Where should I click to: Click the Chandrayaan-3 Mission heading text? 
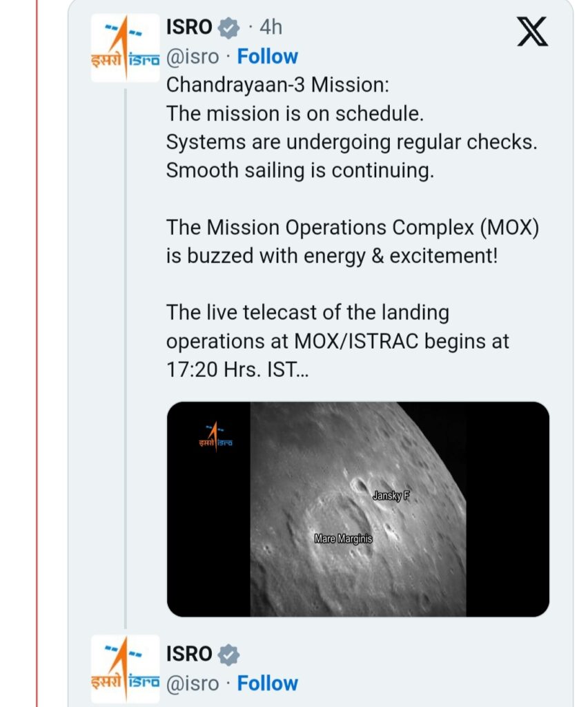point(277,85)
